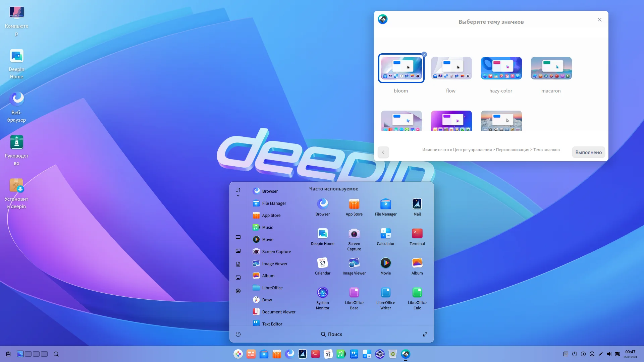Click Screen Capture in grid

pos(354,234)
